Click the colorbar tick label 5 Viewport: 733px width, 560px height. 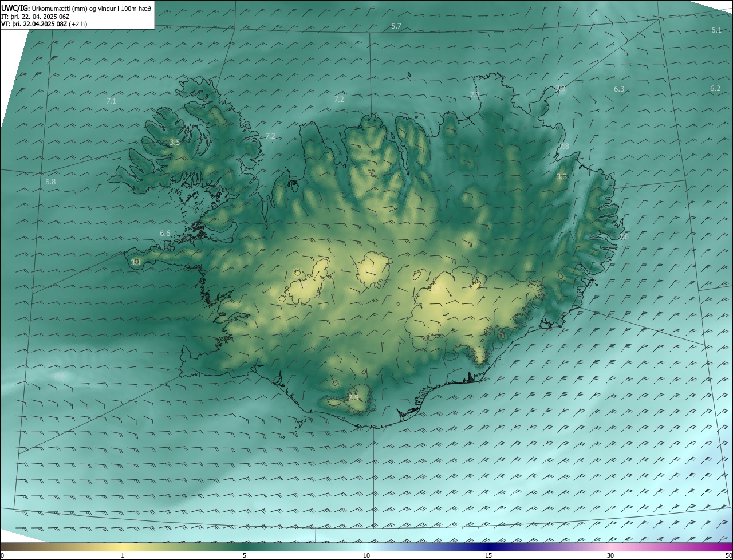245,555
